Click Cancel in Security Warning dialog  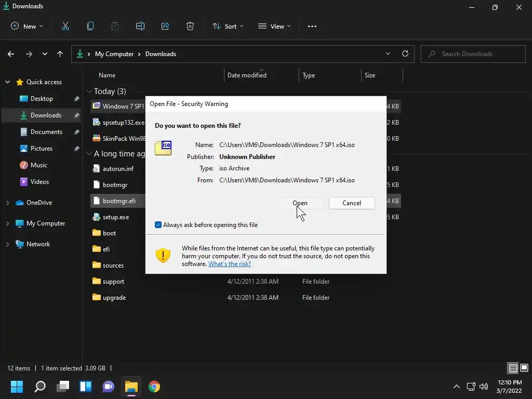(x=352, y=203)
